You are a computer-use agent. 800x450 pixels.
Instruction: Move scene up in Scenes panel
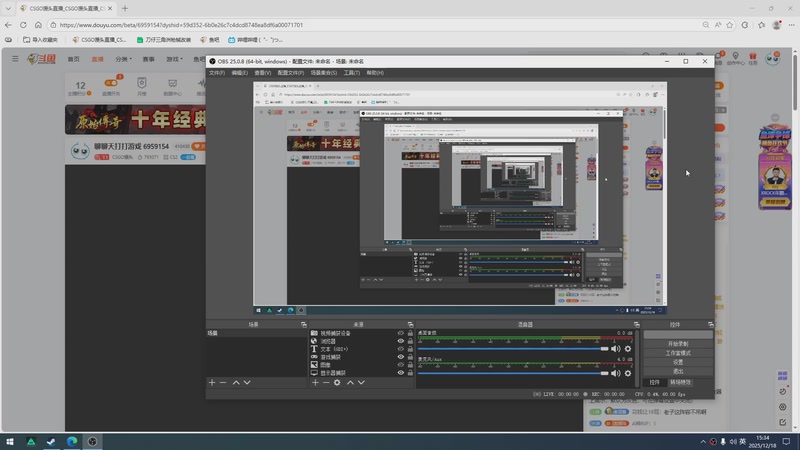pos(236,382)
